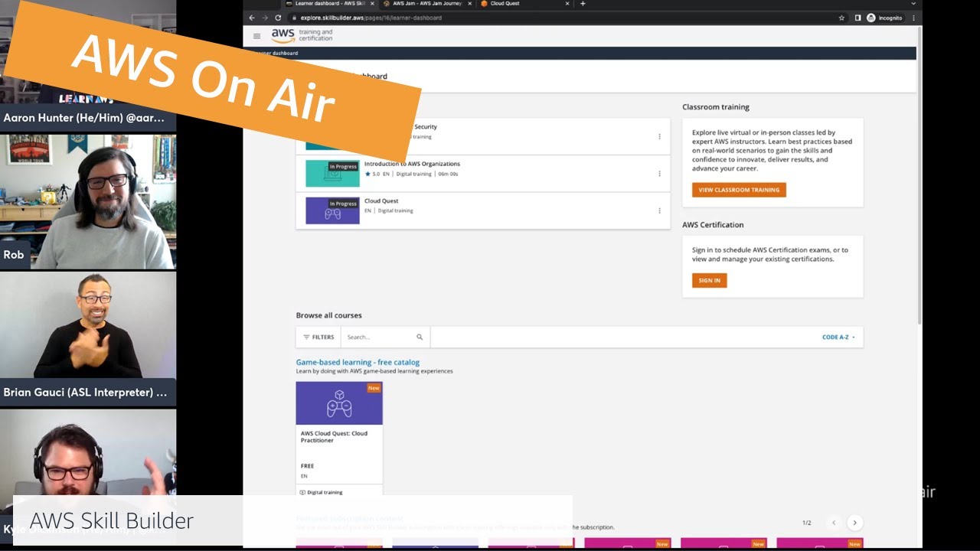Click the page vertical scrollbar
Viewport: 980px width, 551px height.
[x=919, y=176]
